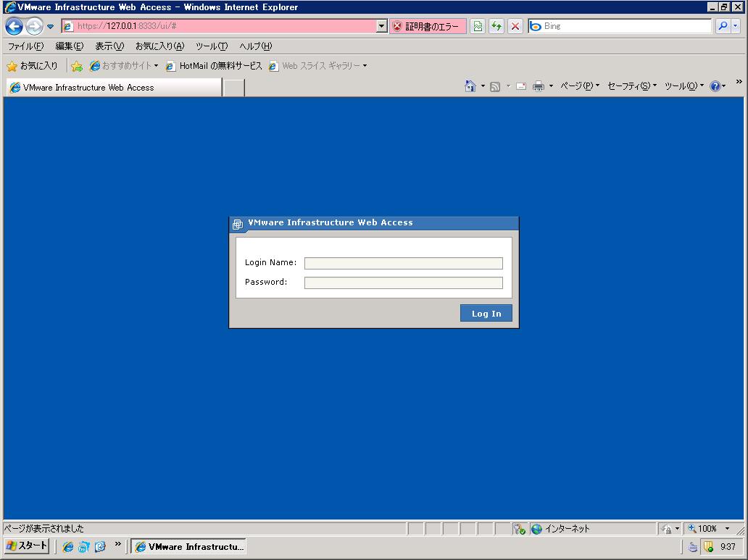Viewport: 748px width, 560px height.
Task: Open the おすすめサイト suggested sites link
Action: point(123,66)
